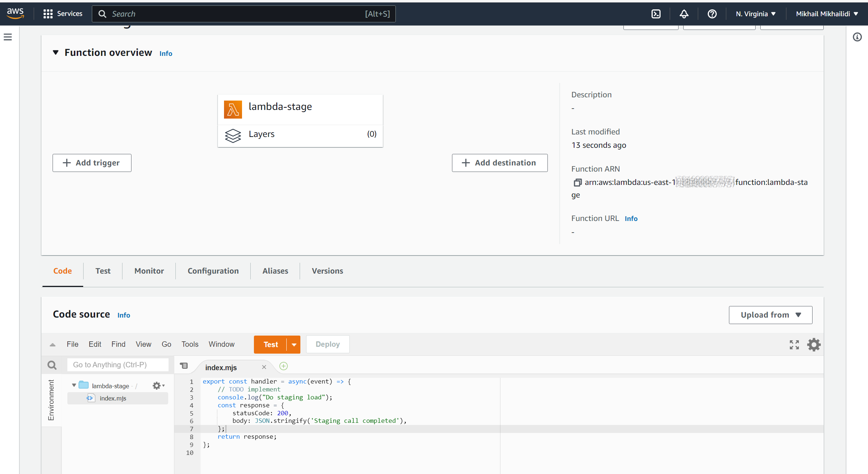868x474 pixels.
Task: Open the Services grid menu
Action: (62, 14)
